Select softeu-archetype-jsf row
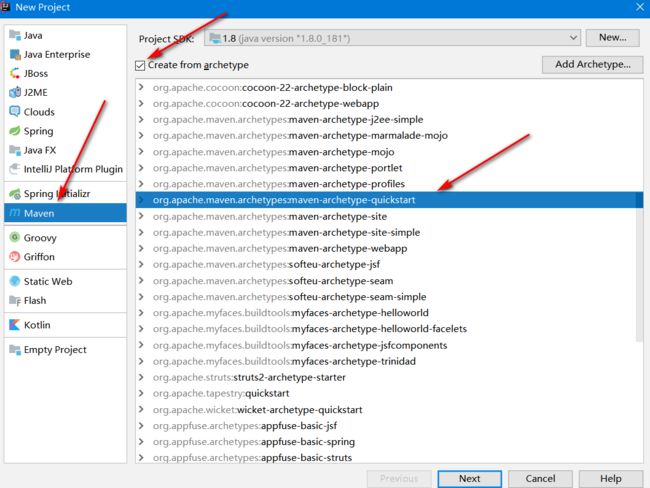This screenshot has width=650, height=488. click(x=389, y=264)
